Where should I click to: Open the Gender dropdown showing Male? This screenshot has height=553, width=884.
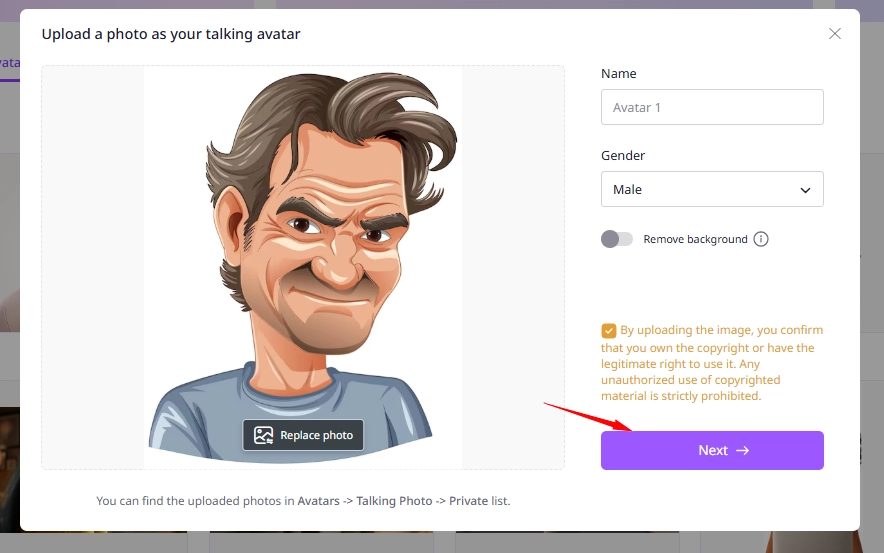click(711, 189)
